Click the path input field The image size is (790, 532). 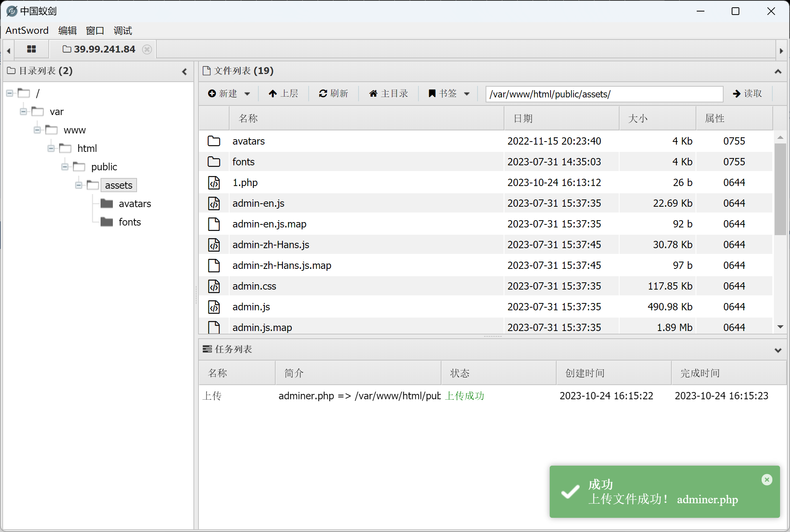[604, 94]
